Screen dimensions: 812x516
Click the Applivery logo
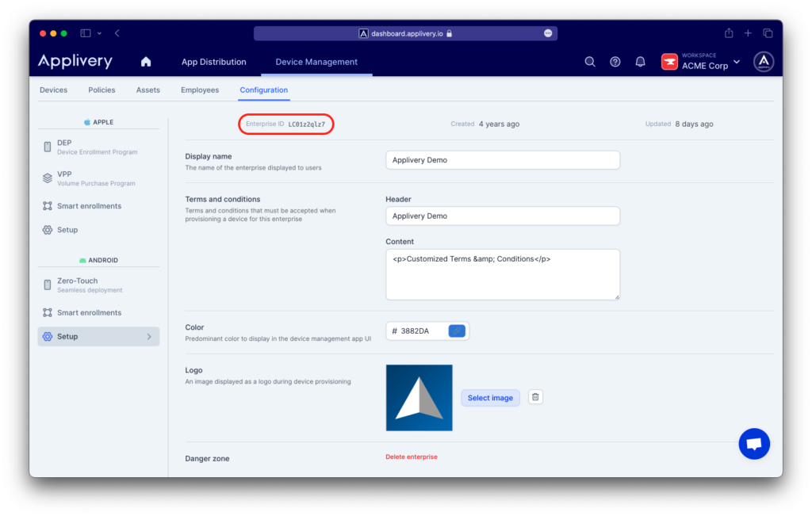point(75,61)
